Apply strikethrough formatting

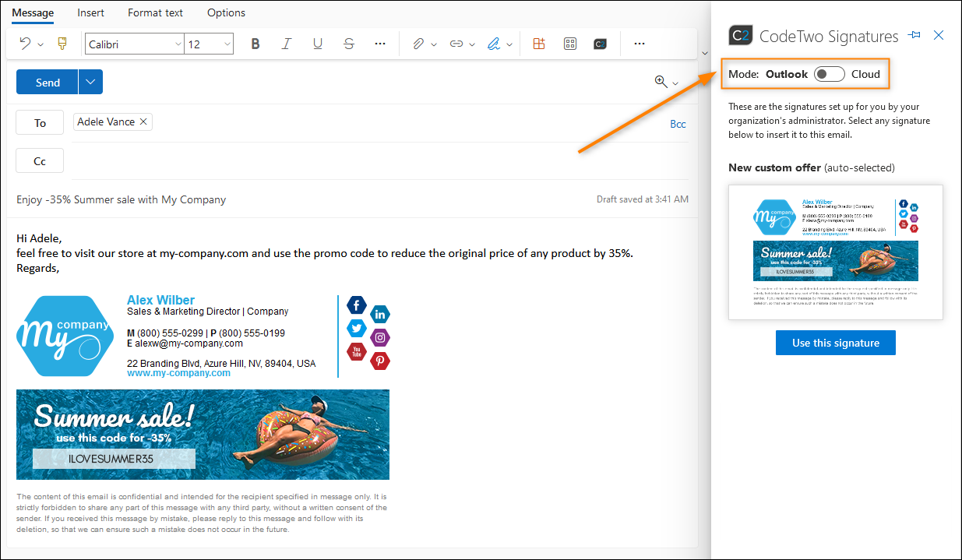point(348,44)
